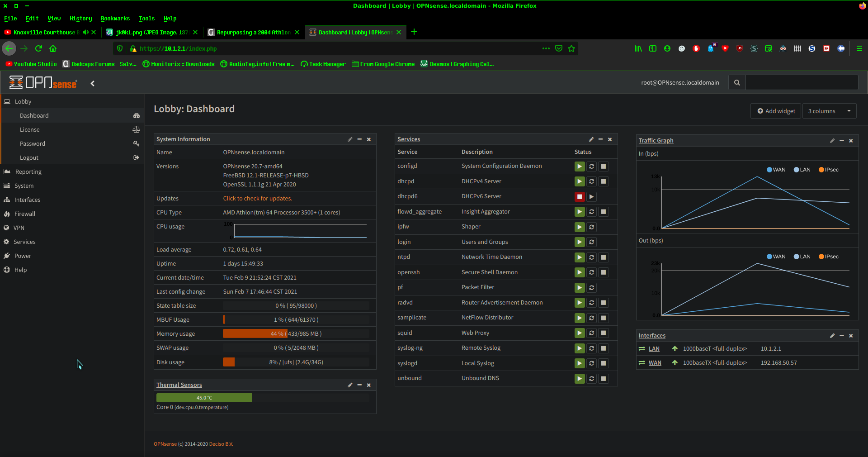Edit the System Information widget
Screen dimensions: 868x457
350,139
